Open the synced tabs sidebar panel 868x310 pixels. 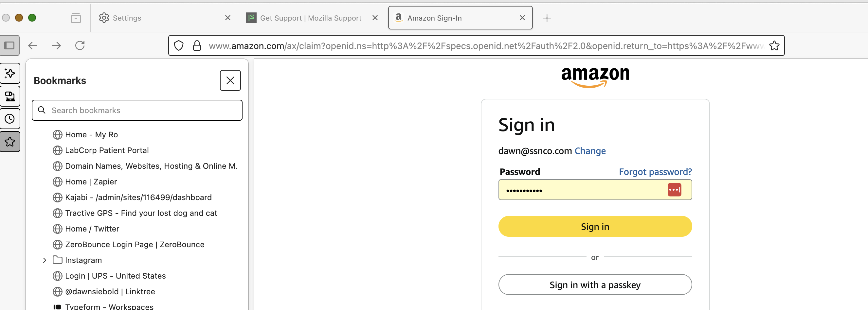coord(10,96)
